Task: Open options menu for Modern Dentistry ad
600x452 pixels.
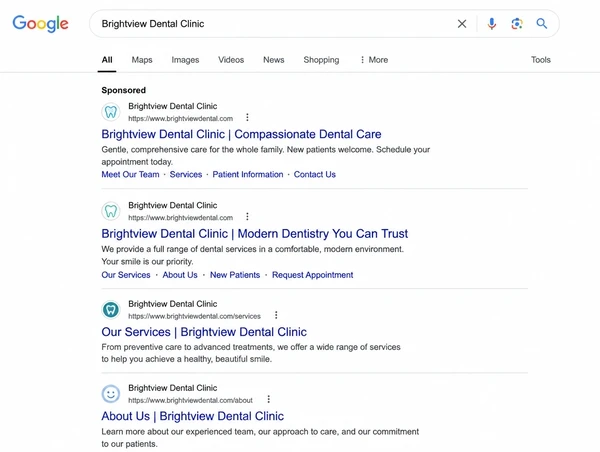Action: [x=247, y=217]
